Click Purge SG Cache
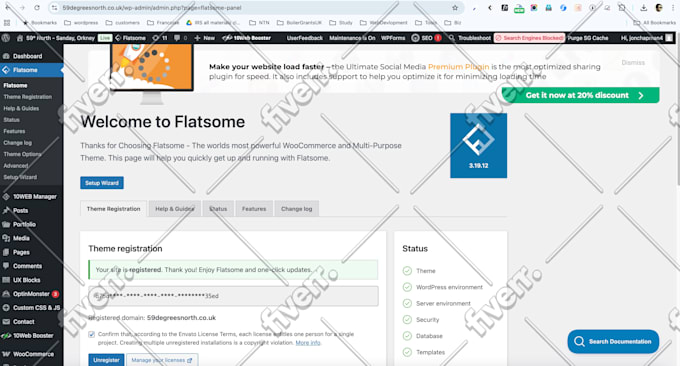Image resolution: width=680 pixels, height=366 pixels. [x=588, y=38]
